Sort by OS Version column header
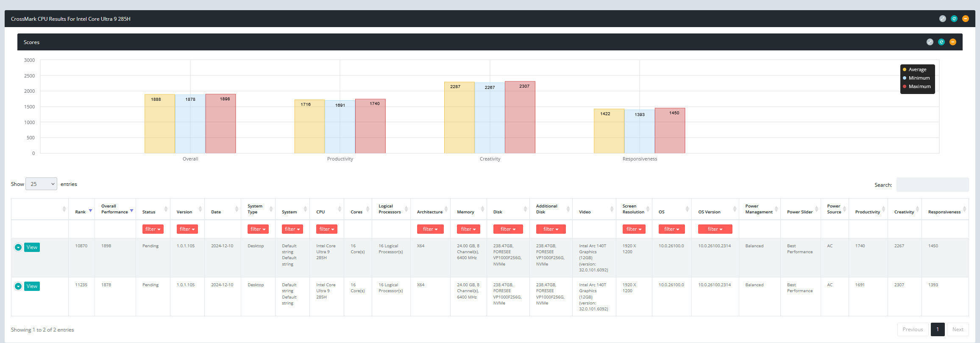Image resolution: width=980 pixels, height=343 pixels. [x=715, y=209]
